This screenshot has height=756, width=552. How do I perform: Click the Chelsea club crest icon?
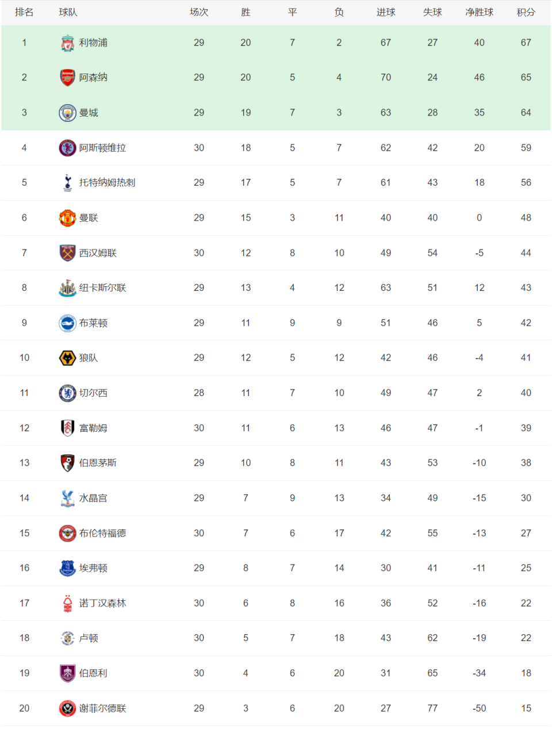point(68,393)
